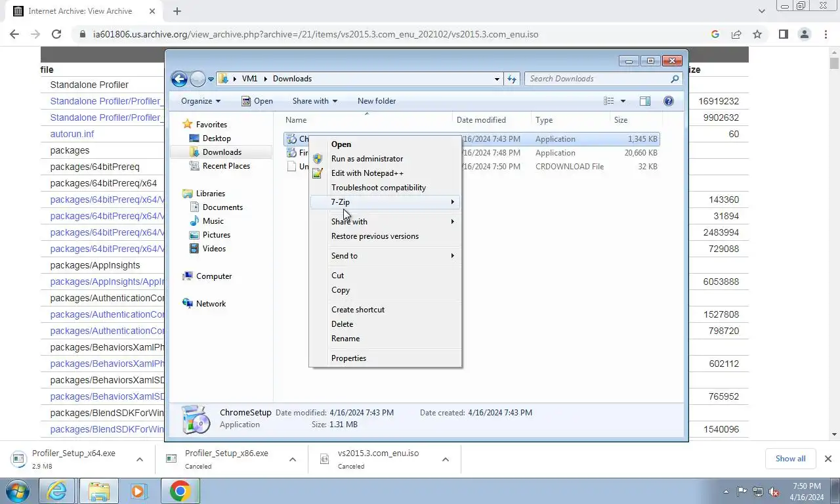
Task: Reload the Chrome page
Action: point(56,34)
